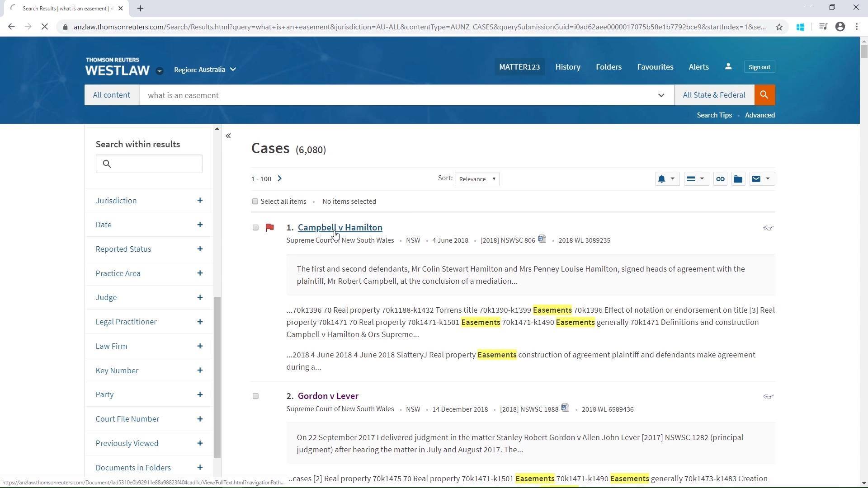The image size is (868, 488).
Task: Open media control toolbar icon
Action: (x=823, y=27)
